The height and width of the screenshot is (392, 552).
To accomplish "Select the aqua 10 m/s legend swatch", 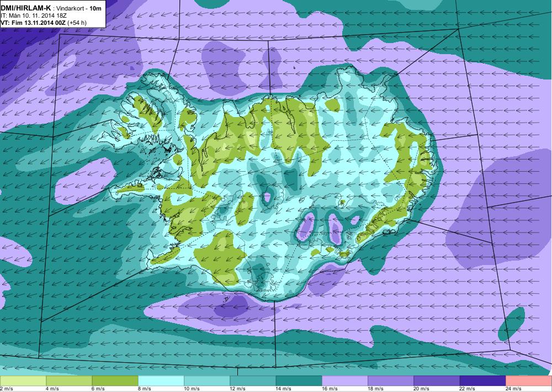I will pyautogui.click(x=207, y=381).
